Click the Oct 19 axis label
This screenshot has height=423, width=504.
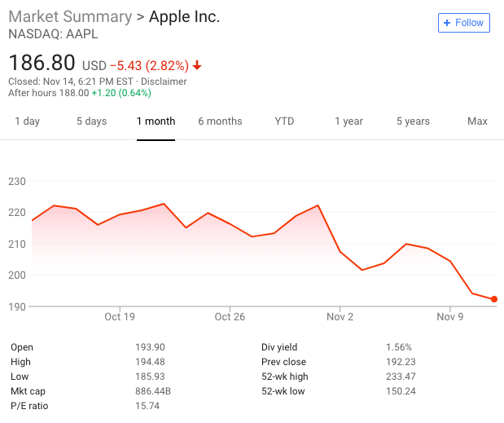[120, 317]
